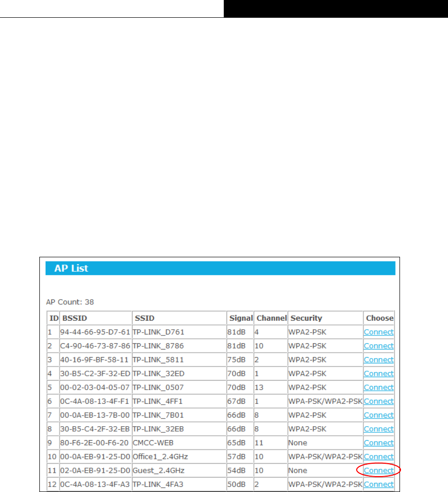Click Connect for TP-LINK_0507
This screenshot has height=492, width=448.
click(379, 387)
